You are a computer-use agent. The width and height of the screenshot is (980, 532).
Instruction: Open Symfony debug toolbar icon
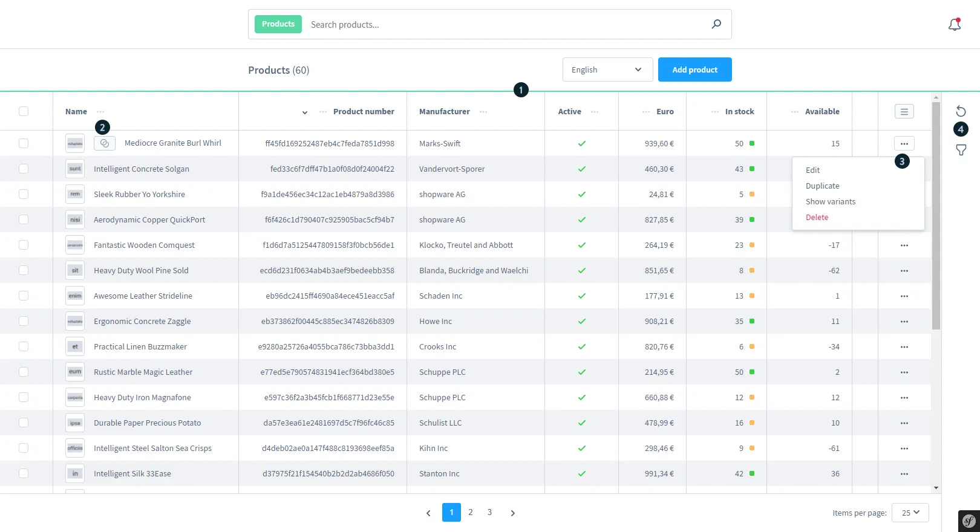(969, 521)
